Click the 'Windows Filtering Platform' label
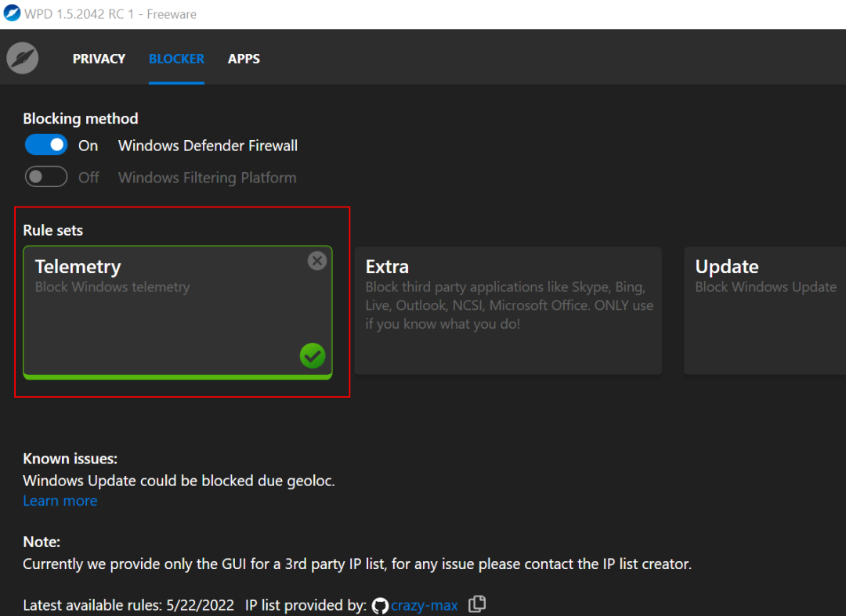 click(x=207, y=178)
